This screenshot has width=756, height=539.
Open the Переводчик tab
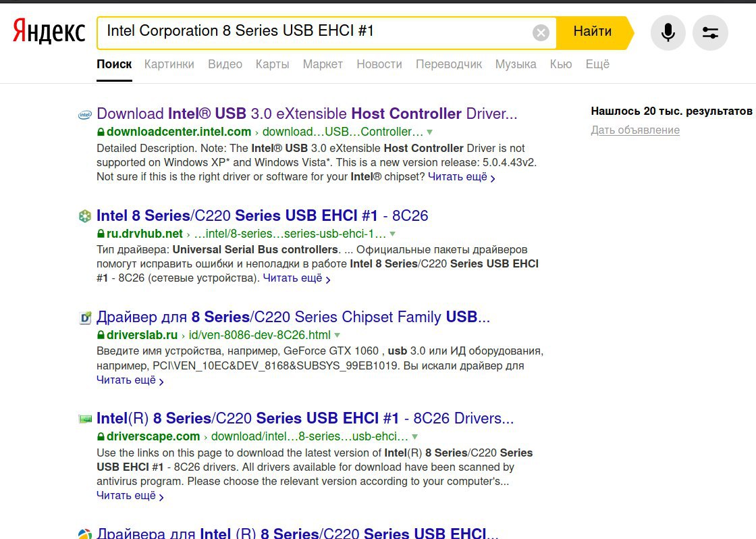pyautogui.click(x=449, y=64)
